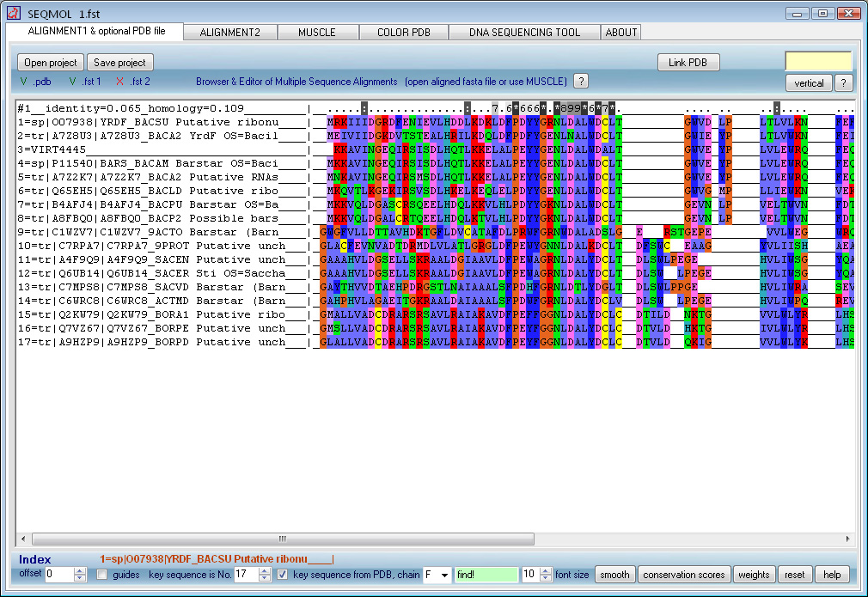The image size is (868, 597).
Task: Go to the DNA SEQUENCING TOOL tab
Action: (x=524, y=32)
